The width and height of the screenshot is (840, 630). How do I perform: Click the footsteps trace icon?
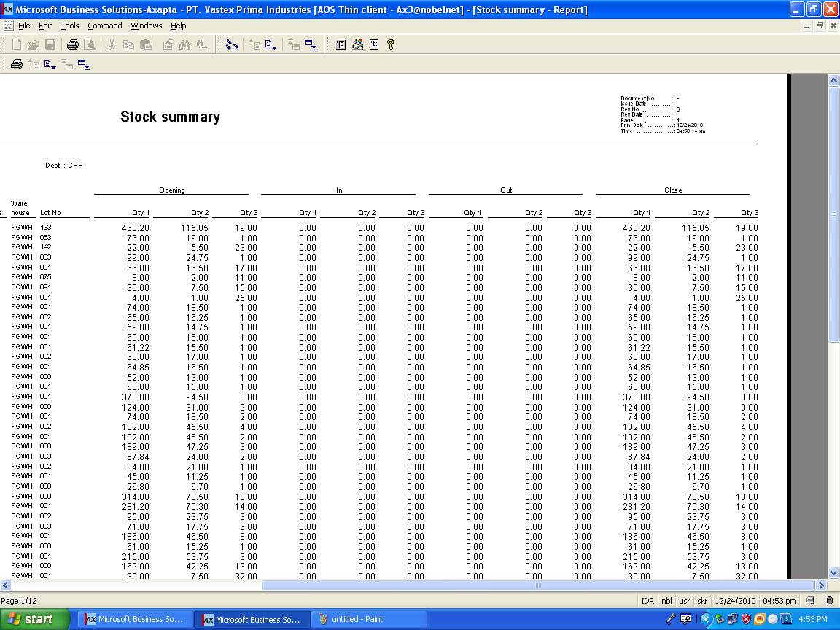[x=231, y=45]
